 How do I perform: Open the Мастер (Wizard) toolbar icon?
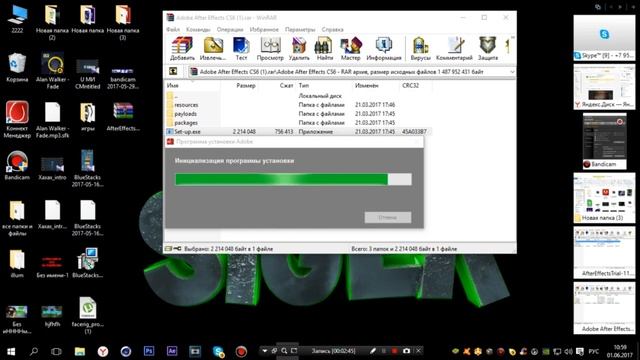[351, 49]
